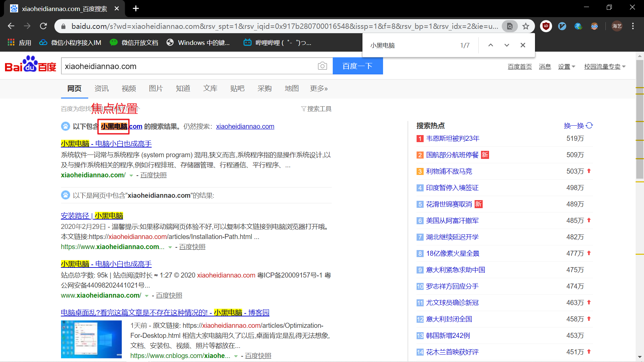Open 百度首页 link

(520, 67)
